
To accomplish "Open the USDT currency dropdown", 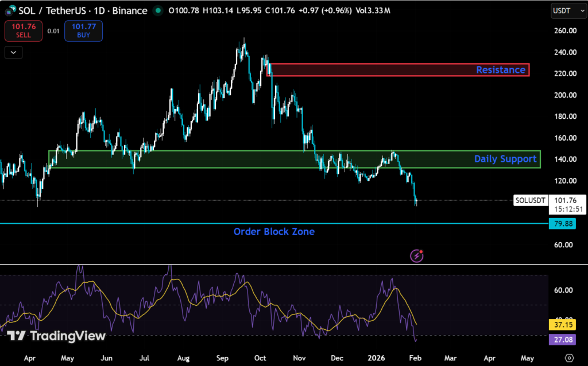I will coord(568,10).
